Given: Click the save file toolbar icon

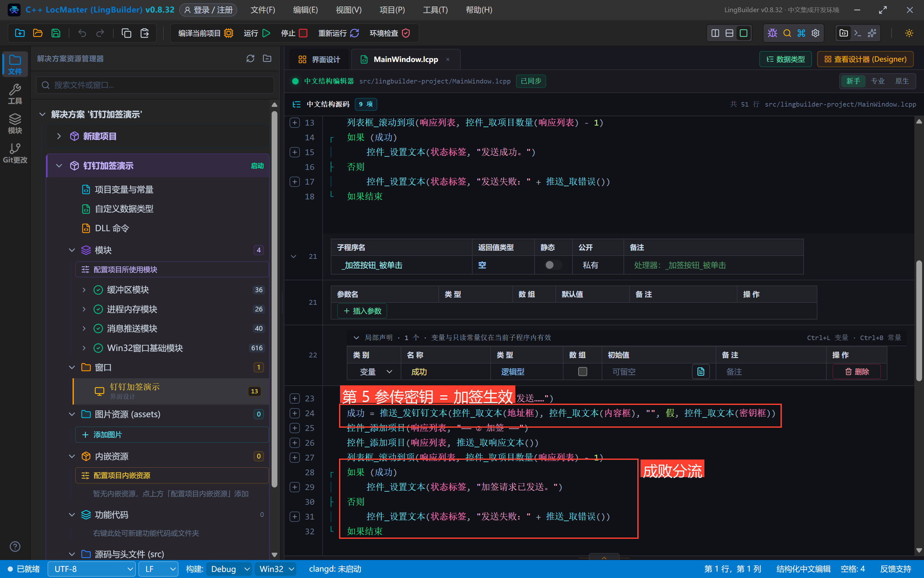Looking at the screenshot, I should (x=56, y=33).
